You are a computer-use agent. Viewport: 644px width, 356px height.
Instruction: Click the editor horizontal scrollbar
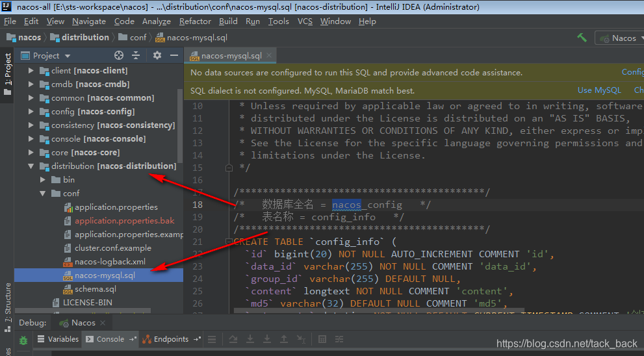click(379, 311)
